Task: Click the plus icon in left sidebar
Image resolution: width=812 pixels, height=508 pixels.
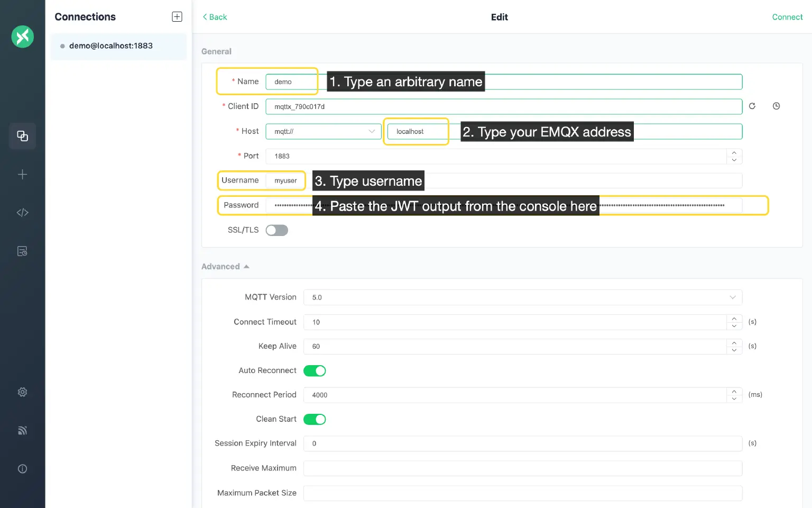Action: tap(22, 175)
